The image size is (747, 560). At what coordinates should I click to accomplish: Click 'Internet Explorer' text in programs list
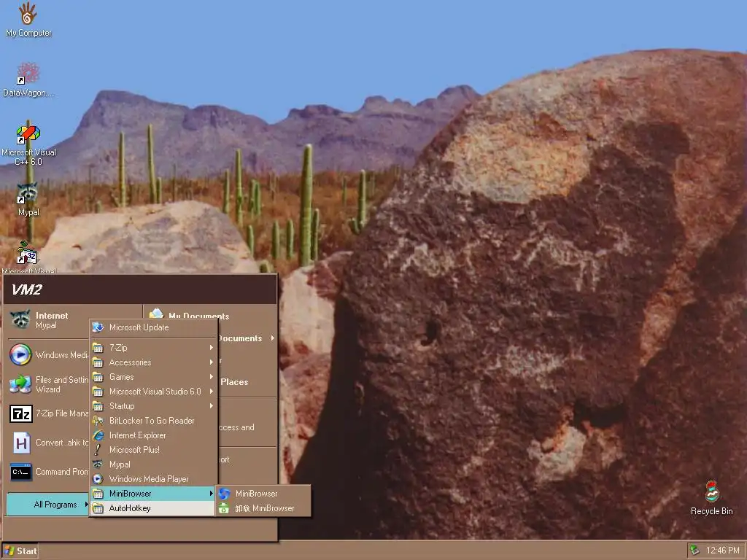point(138,435)
